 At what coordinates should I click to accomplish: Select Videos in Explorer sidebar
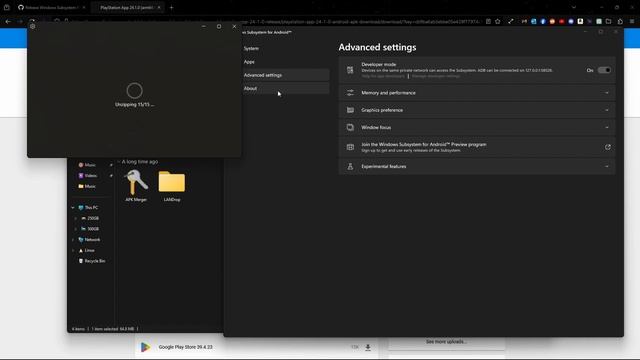pyautogui.click(x=91, y=176)
